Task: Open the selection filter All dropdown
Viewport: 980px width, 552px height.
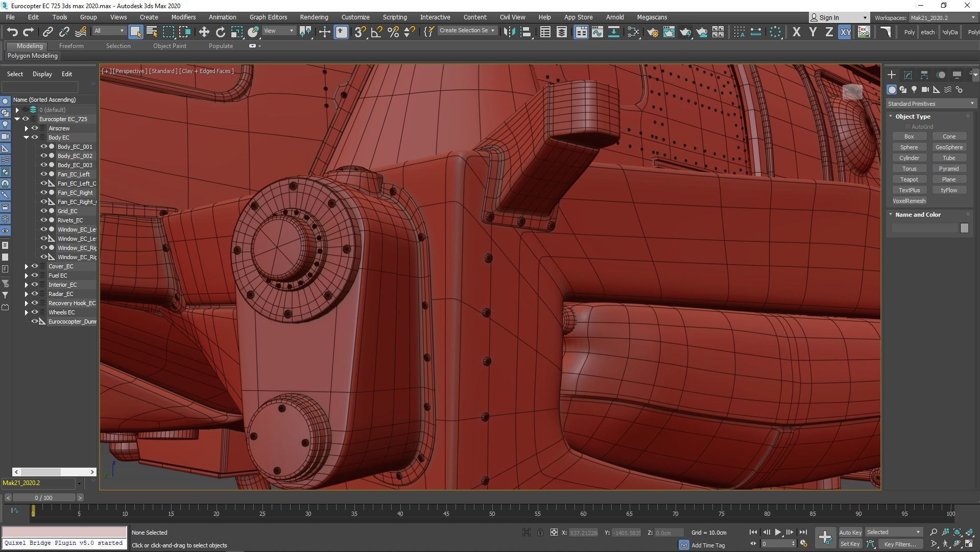Action: 109,31
